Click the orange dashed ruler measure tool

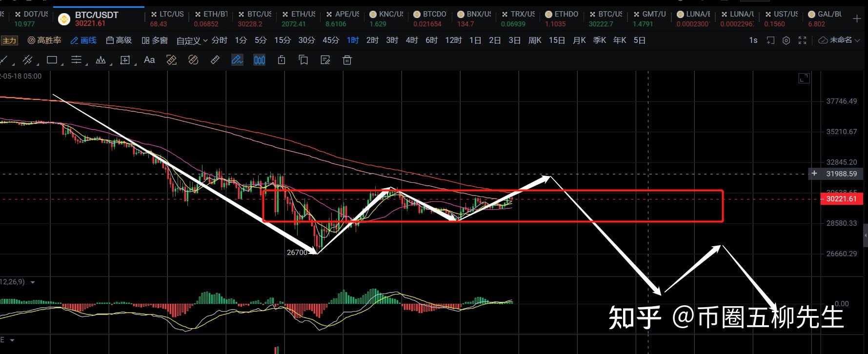tap(171, 60)
